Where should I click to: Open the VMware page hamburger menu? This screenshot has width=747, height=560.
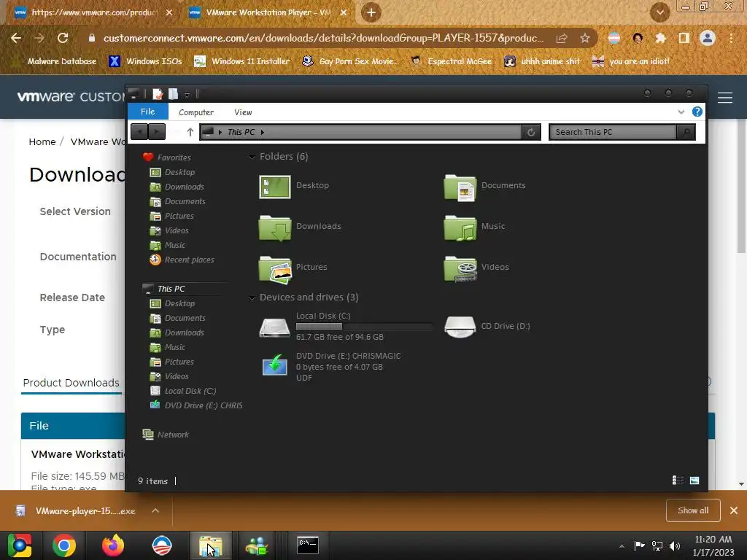click(725, 98)
